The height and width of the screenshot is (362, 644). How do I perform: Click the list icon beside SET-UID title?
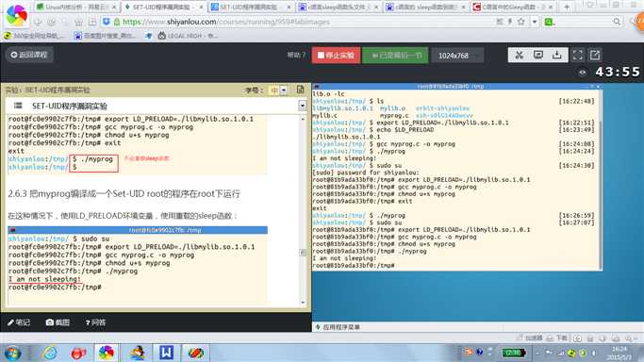[x=18, y=106]
